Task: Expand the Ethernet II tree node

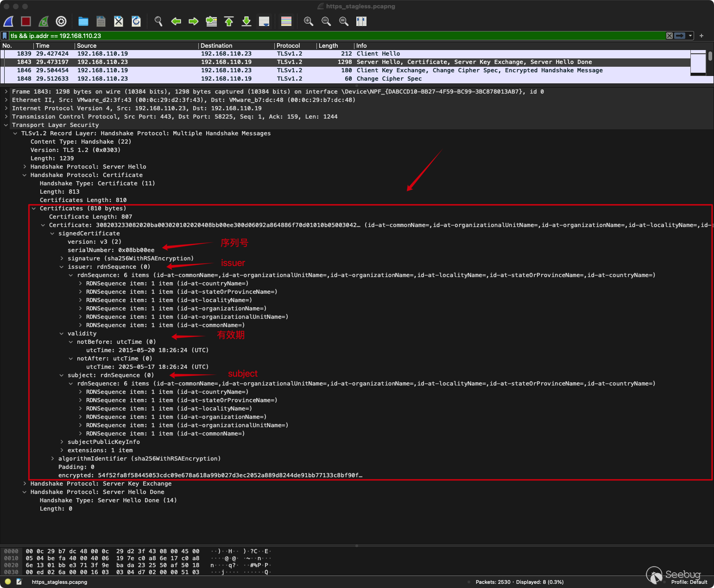Action: [x=6, y=100]
